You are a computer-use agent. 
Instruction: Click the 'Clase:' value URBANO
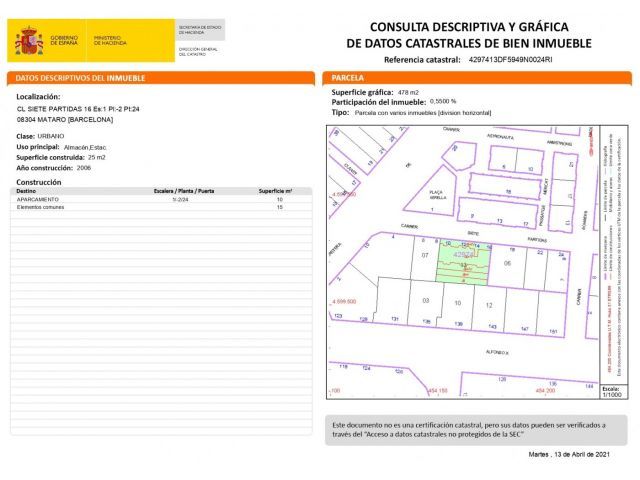51,136
